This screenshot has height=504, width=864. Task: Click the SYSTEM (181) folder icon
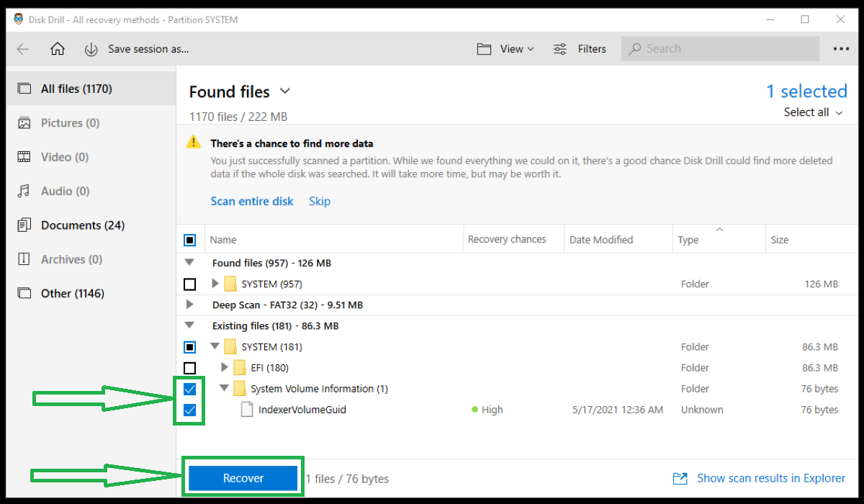(230, 347)
